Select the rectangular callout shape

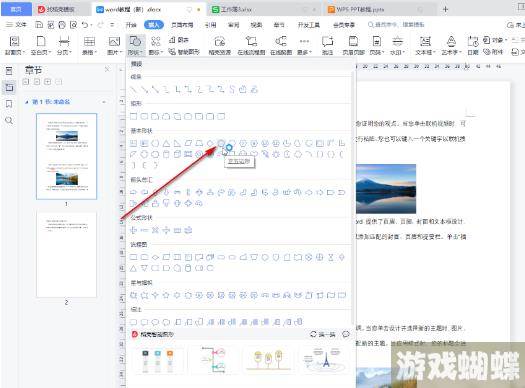pyautogui.click(x=133, y=322)
